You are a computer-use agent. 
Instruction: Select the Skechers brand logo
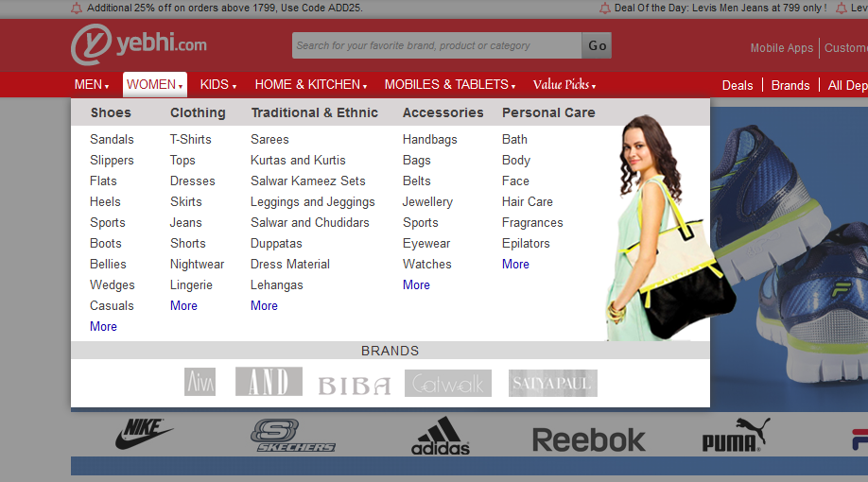pyautogui.click(x=293, y=436)
